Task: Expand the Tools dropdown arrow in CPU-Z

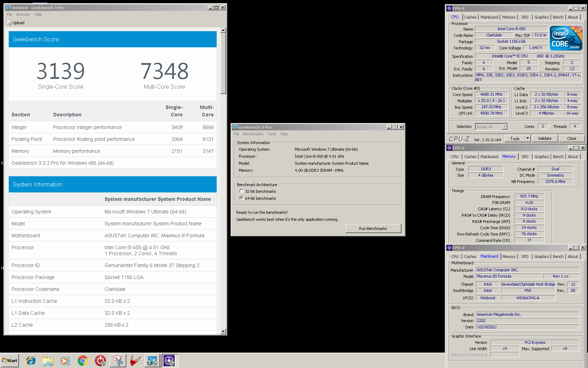Action: (527, 138)
